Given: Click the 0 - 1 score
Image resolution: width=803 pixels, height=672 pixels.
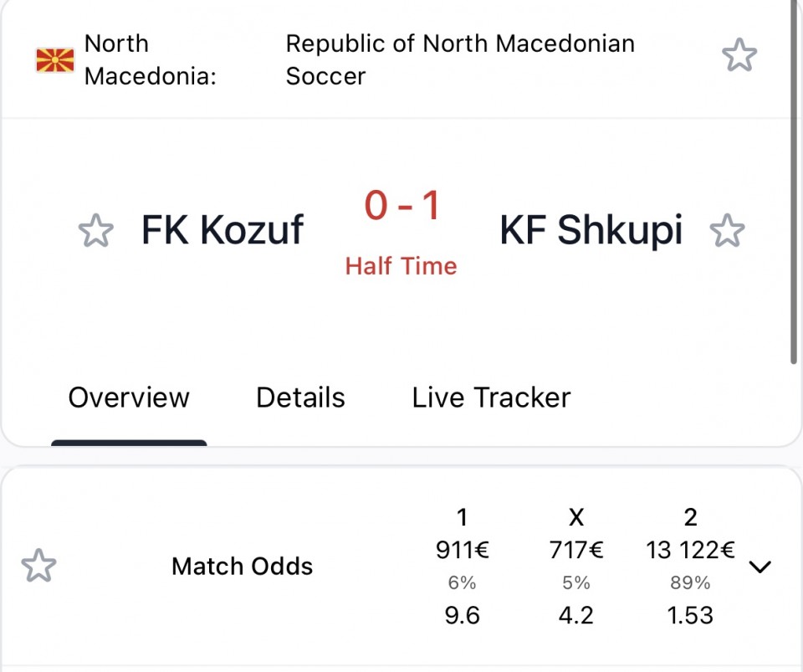Looking at the screenshot, I should click(x=402, y=205).
